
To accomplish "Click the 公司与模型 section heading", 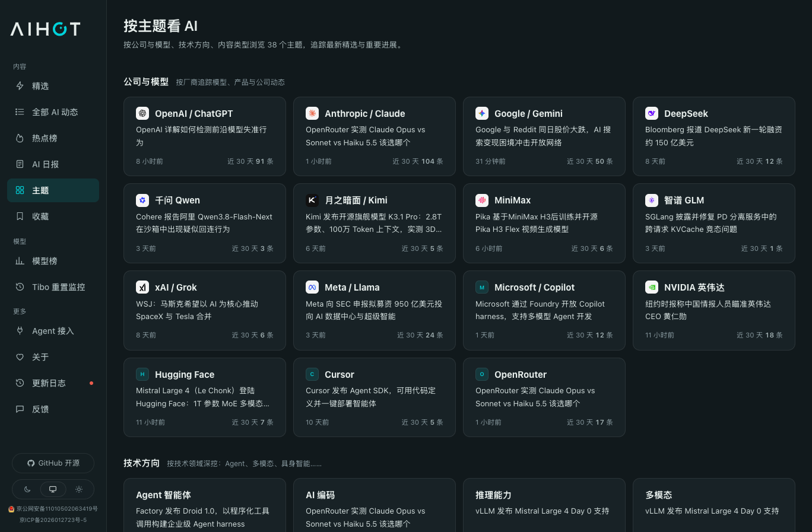I will tap(146, 82).
